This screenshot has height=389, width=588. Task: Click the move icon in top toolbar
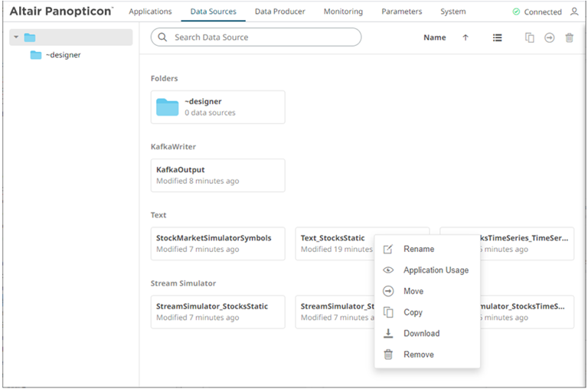(549, 38)
